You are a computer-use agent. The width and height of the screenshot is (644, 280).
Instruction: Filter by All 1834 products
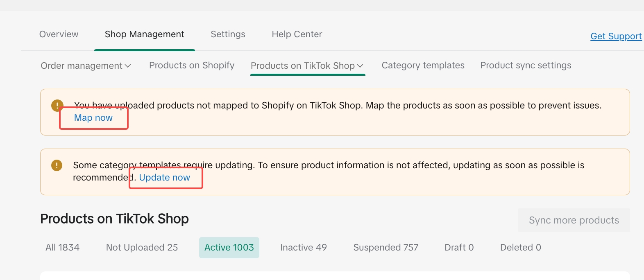coord(62,248)
